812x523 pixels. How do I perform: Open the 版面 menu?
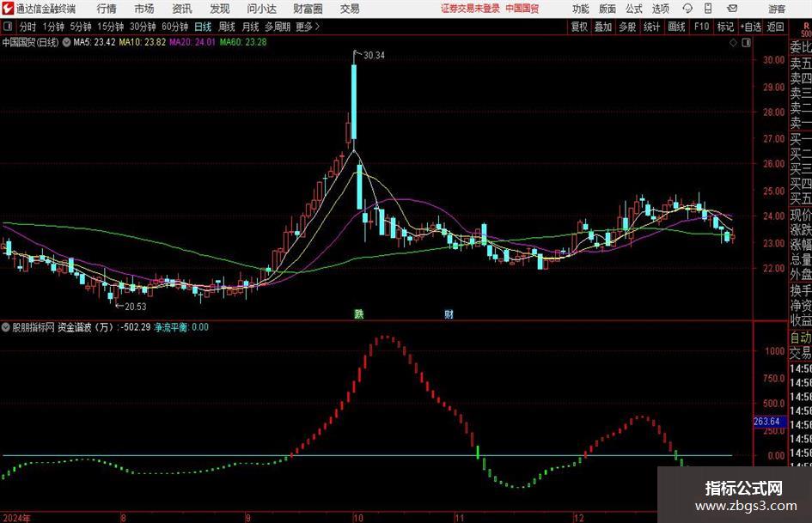[607, 9]
